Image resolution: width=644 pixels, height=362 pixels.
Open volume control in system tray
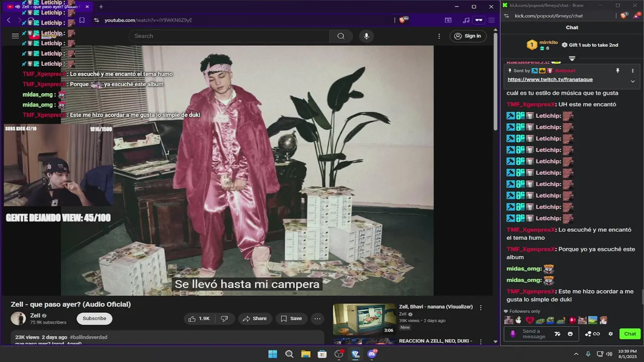609,354
